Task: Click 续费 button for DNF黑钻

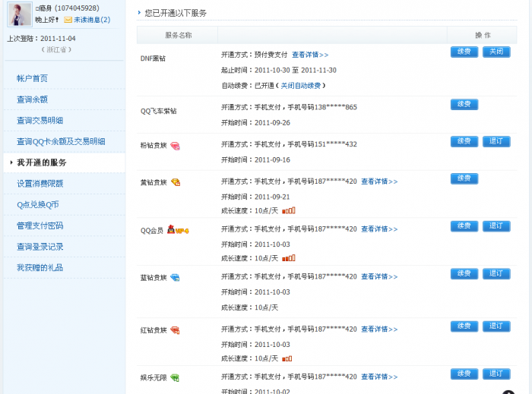Action: click(x=464, y=52)
